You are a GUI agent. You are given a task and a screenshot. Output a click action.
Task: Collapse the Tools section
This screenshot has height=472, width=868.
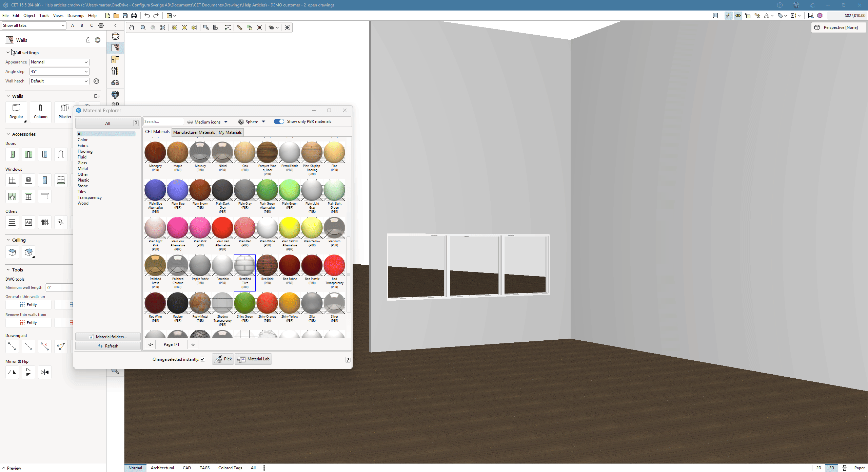pos(8,270)
